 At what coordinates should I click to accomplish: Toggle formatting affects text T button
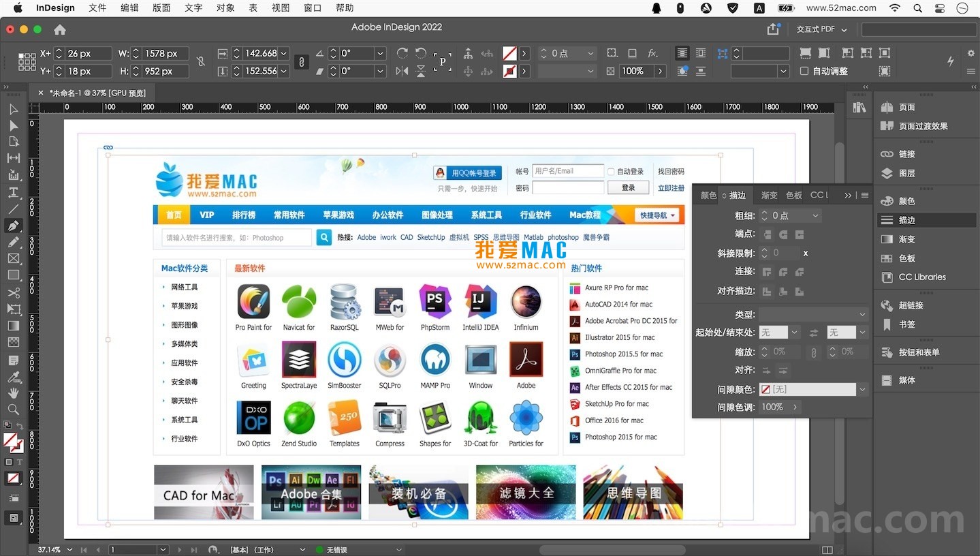pyautogui.click(x=19, y=462)
